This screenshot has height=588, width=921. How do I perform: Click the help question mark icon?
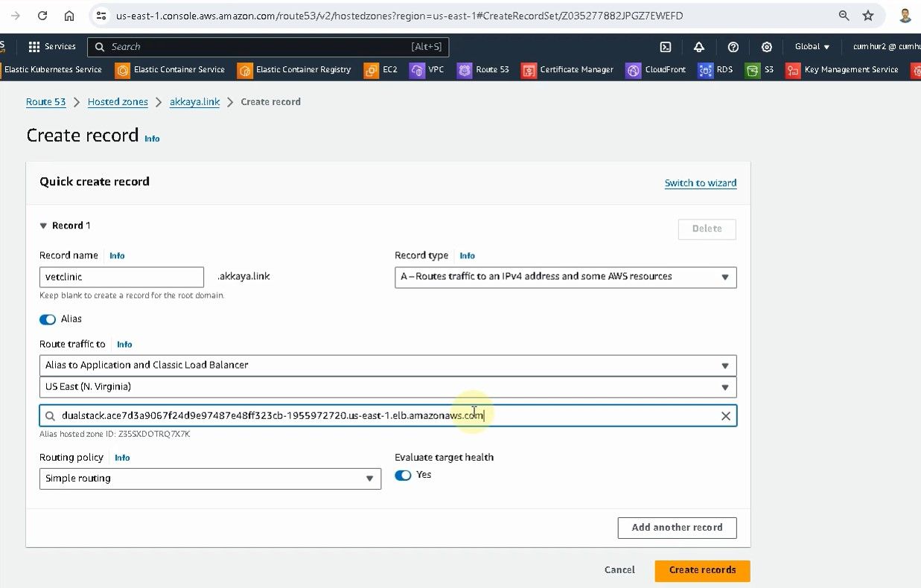click(733, 47)
